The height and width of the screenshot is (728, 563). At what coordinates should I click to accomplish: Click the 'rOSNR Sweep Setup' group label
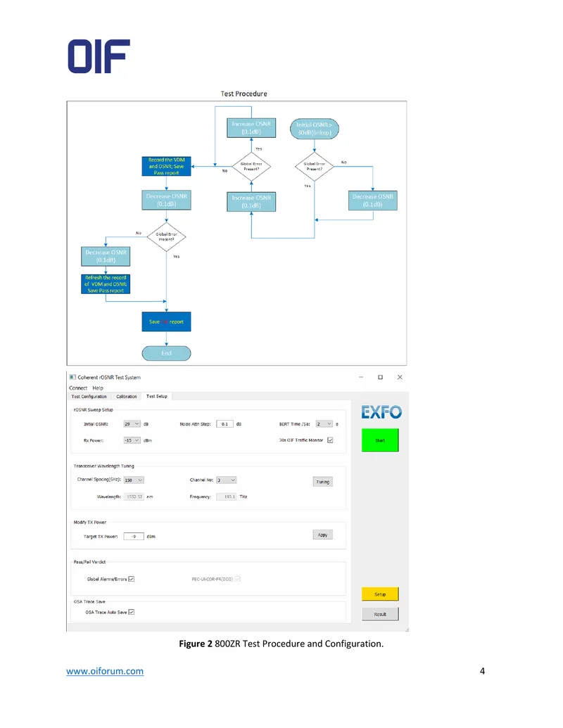click(x=94, y=410)
